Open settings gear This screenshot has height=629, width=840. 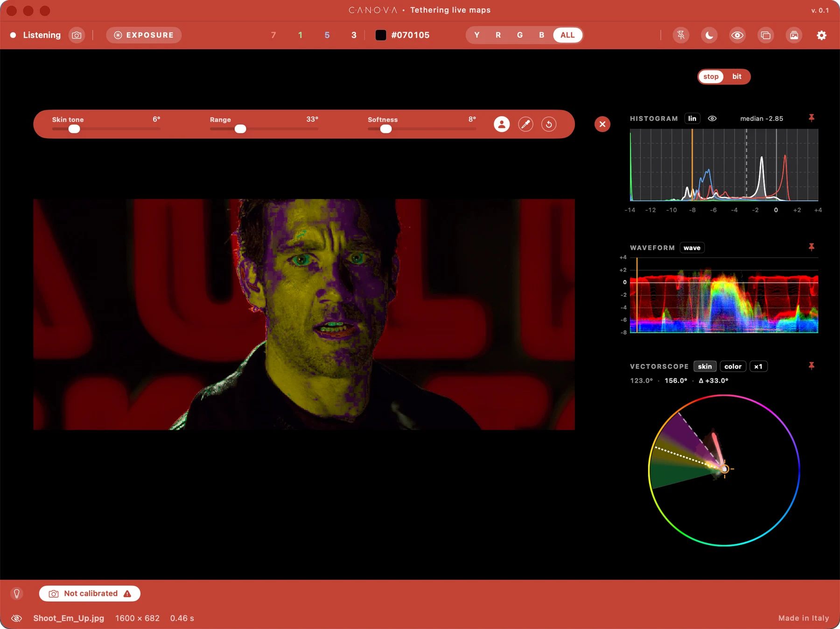(821, 35)
